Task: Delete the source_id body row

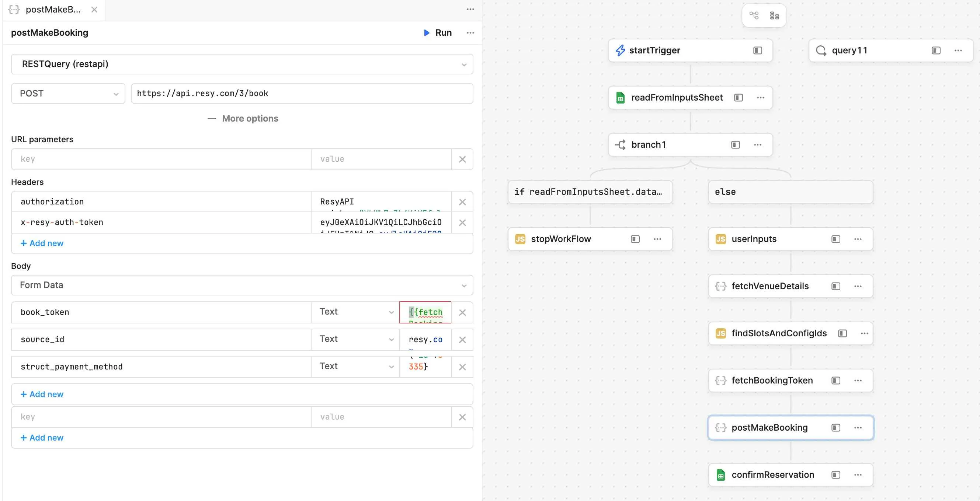Action: 462,339
